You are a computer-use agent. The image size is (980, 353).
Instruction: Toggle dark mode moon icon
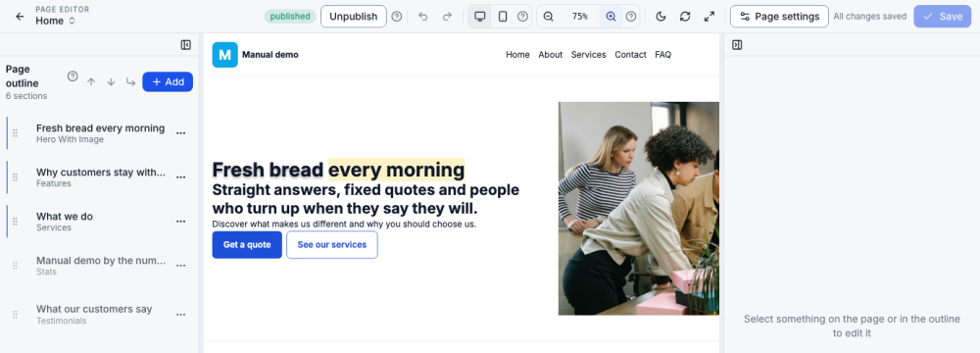661,17
